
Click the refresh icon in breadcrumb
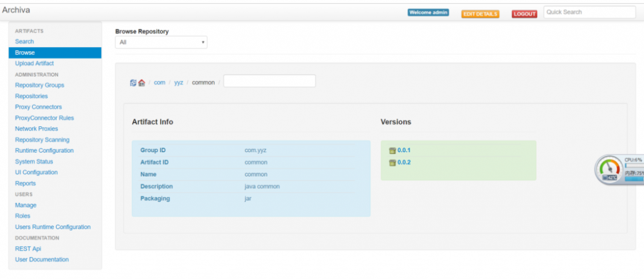click(x=133, y=82)
